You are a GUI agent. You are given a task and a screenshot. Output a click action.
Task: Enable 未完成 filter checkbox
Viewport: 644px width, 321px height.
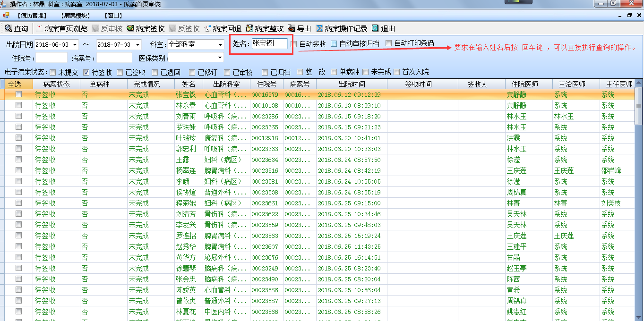(x=365, y=72)
